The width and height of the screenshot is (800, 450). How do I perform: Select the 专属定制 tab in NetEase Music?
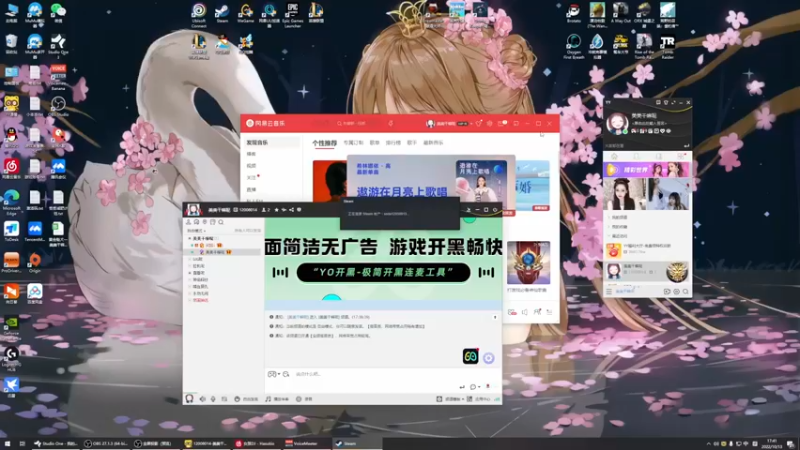353,143
